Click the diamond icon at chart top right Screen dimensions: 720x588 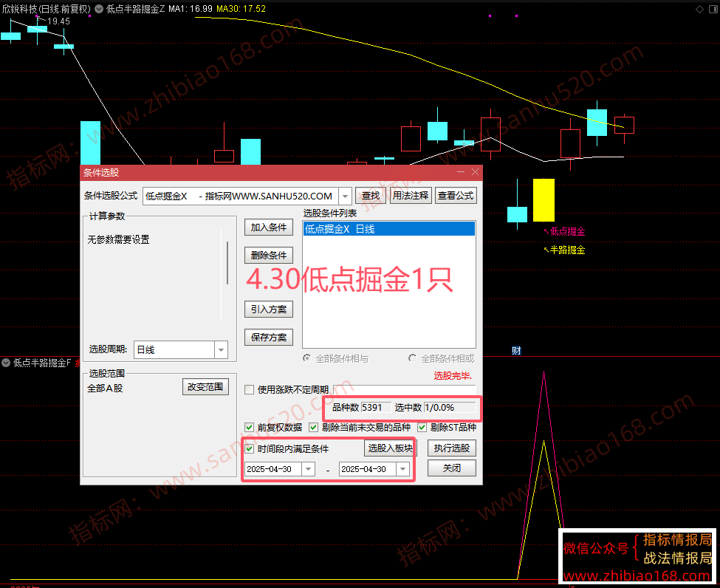click(x=699, y=9)
